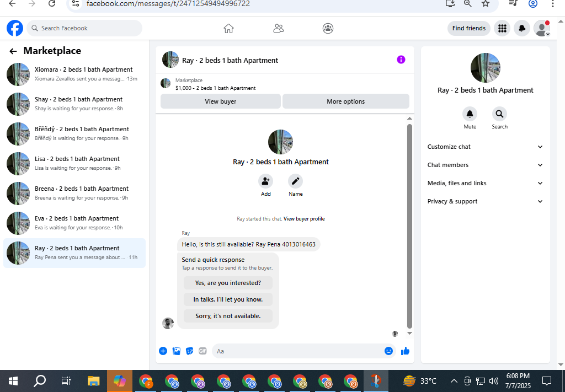Open the browser three-dot menu
Image resolution: width=565 pixels, height=392 pixels.
click(x=553, y=4)
